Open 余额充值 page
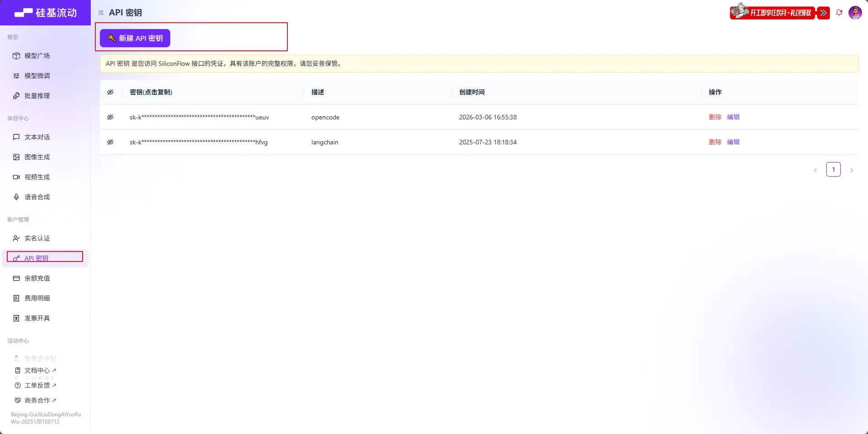This screenshot has width=868, height=434. pos(45,278)
